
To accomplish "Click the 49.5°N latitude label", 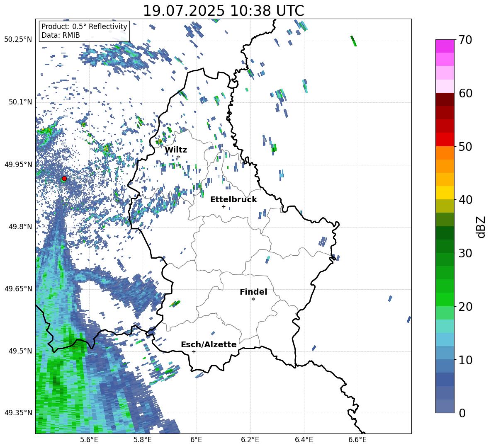I will 20,351.
